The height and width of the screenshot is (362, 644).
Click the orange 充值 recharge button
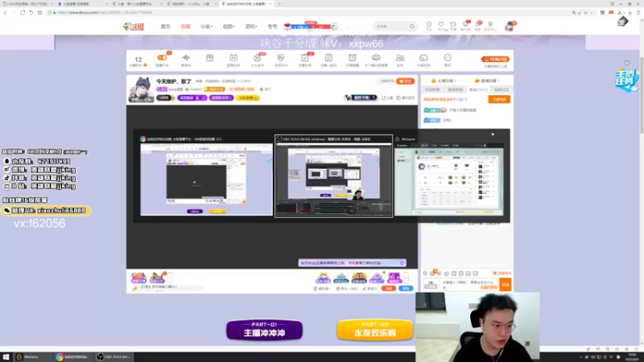click(x=388, y=289)
